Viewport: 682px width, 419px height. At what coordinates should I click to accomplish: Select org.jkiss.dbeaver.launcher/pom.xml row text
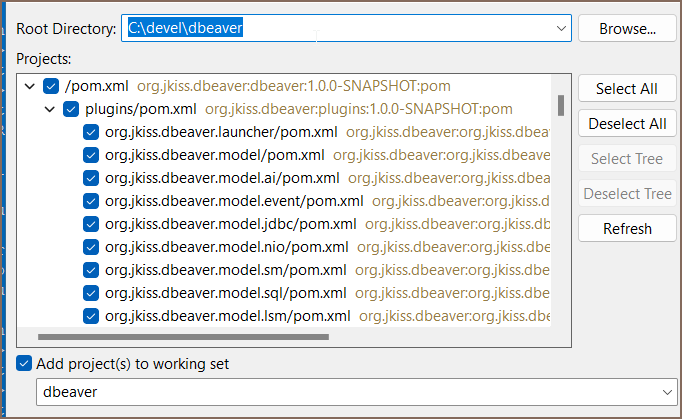click(221, 132)
